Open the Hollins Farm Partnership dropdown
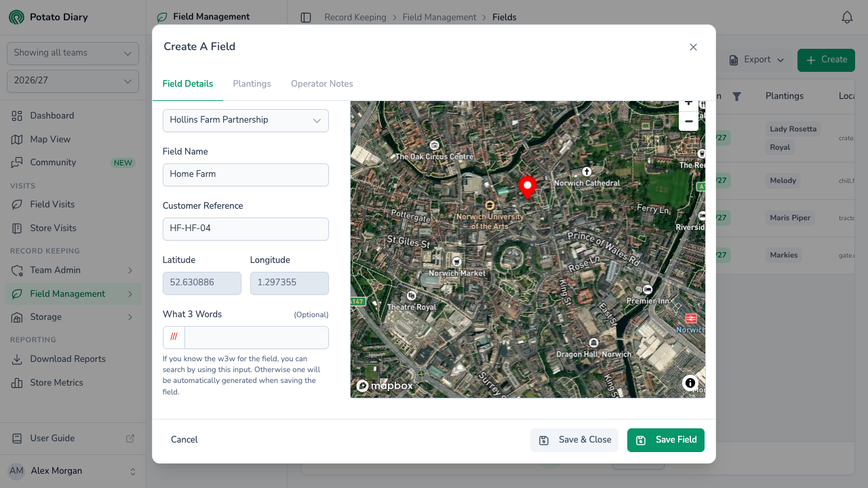Image resolution: width=868 pixels, height=488 pixels. (x=245, y=121)
